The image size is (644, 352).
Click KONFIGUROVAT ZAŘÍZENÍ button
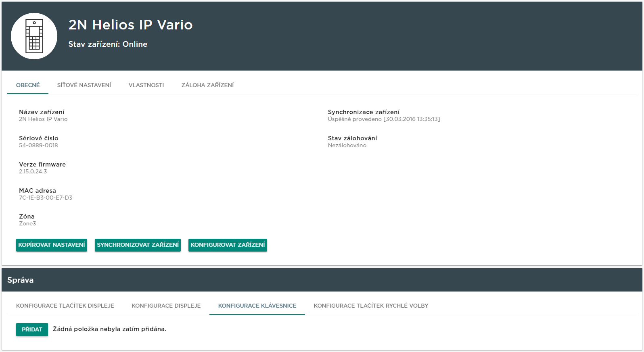pos(228,245)
